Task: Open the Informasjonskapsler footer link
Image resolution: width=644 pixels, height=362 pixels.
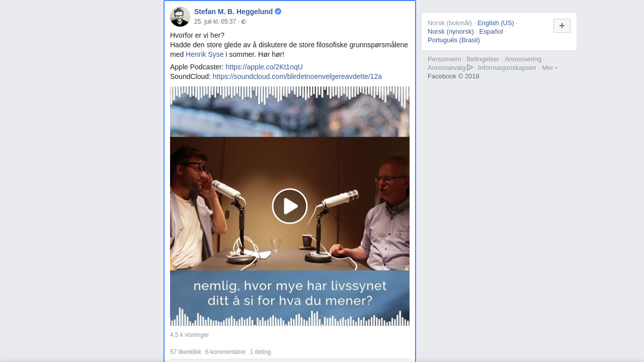Action: pos(507,67)
